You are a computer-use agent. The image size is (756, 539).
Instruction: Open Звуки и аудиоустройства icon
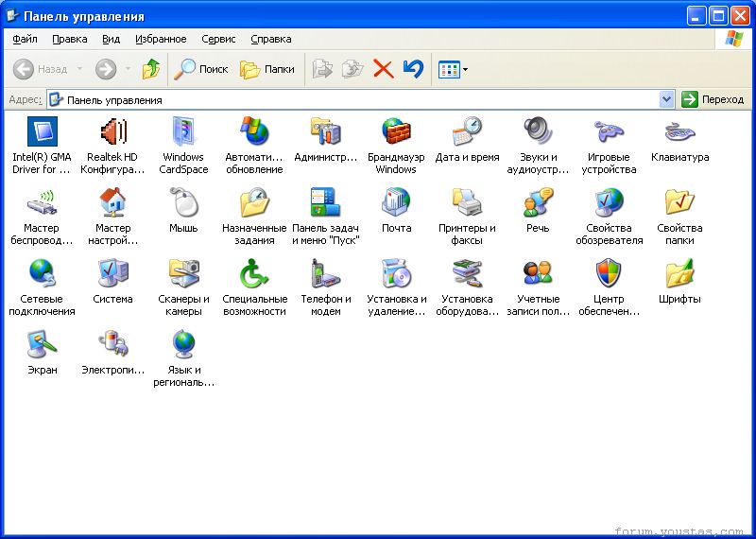pyautogui.click(x=538, y=131)
